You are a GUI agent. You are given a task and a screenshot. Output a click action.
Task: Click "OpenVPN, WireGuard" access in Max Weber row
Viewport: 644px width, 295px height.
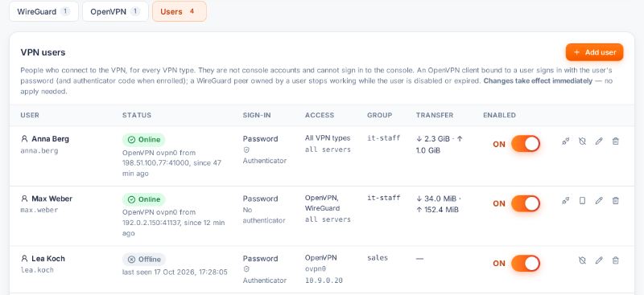click(x=323, y=203)
